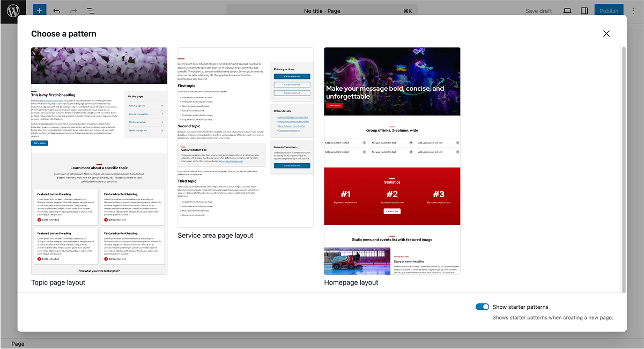Toggle the settings sidebar panel
The width and height of the screenshot is (644, 349).
[584, 10]
